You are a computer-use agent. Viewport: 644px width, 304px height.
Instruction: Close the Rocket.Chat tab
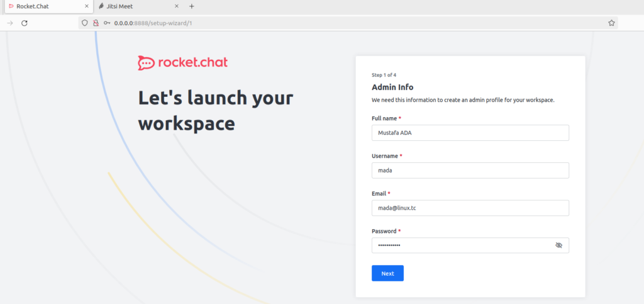point(86,6)
